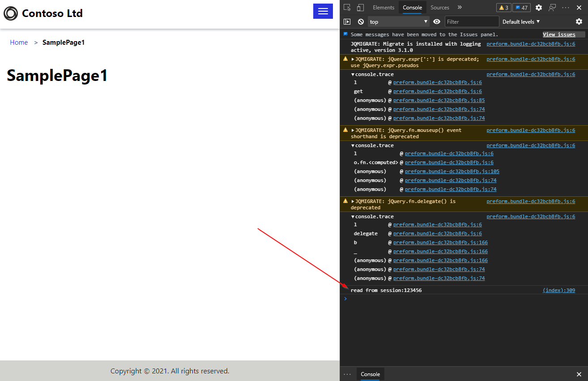
Task: Open console settings gear icon
Action: point(579,21)
